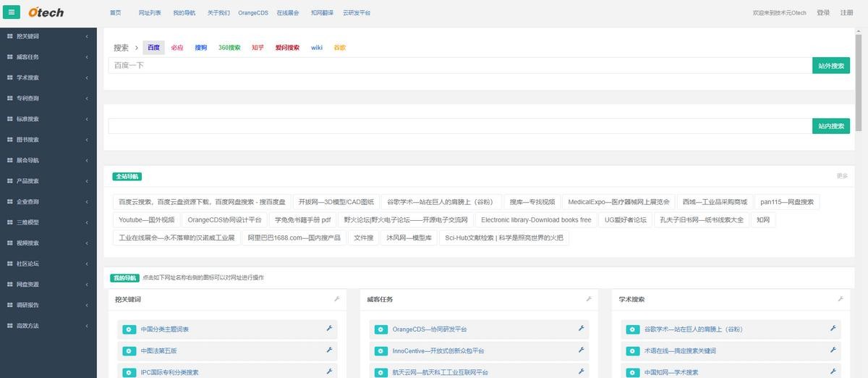The height and width of the screenshot is (378, 868).
Task: Click the page's vertical scrollbar
Action: (x=859, y=72)
